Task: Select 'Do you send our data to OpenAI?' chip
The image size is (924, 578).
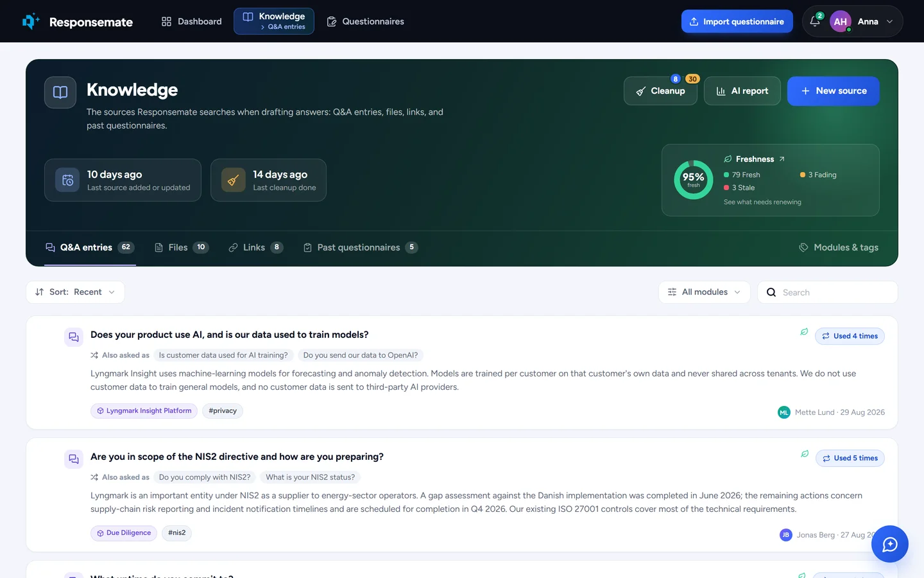Action: 361,355
